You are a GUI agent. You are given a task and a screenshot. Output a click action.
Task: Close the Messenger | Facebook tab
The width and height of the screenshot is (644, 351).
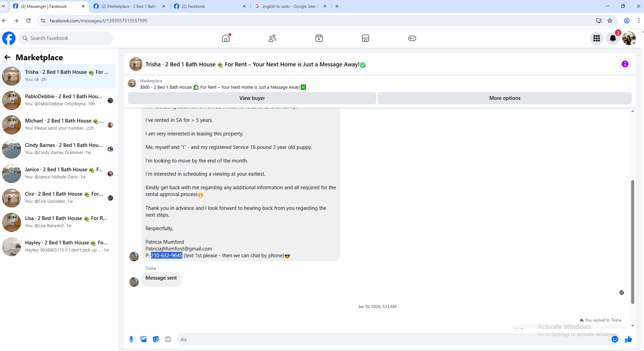pos(83,6)
